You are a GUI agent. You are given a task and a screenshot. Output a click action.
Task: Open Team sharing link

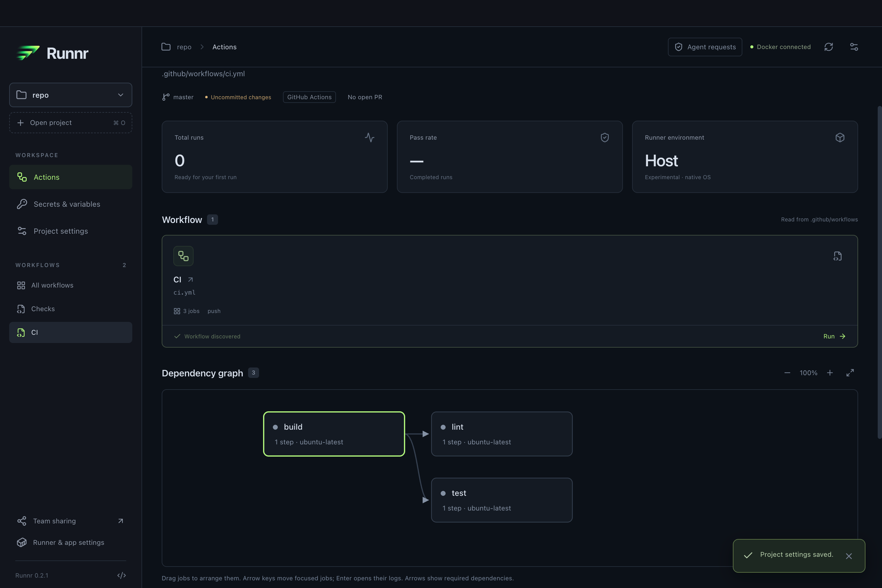pyautogui.click(x=70, y=521)
